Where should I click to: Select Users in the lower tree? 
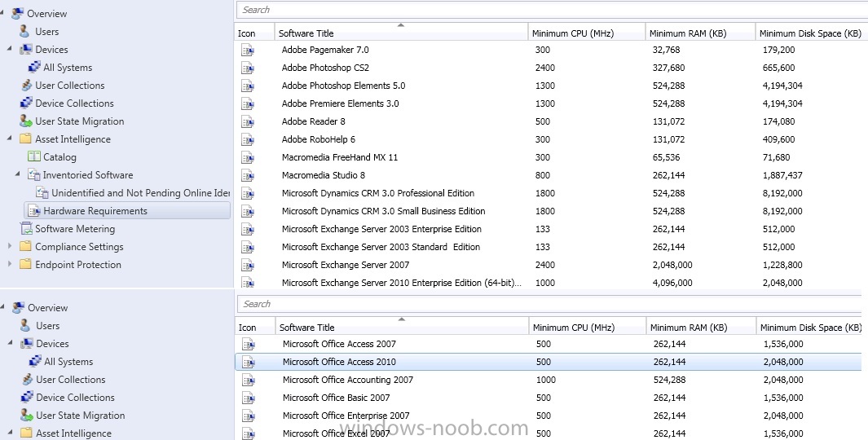pos(47,325)
